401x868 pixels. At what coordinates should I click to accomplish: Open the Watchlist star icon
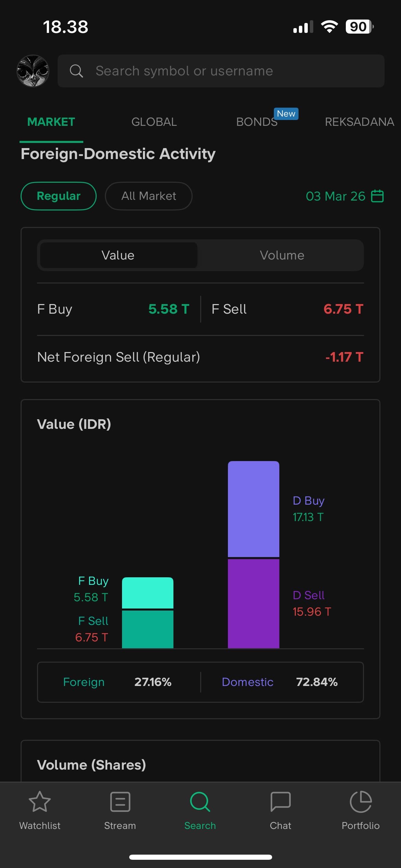click(40, 802)
